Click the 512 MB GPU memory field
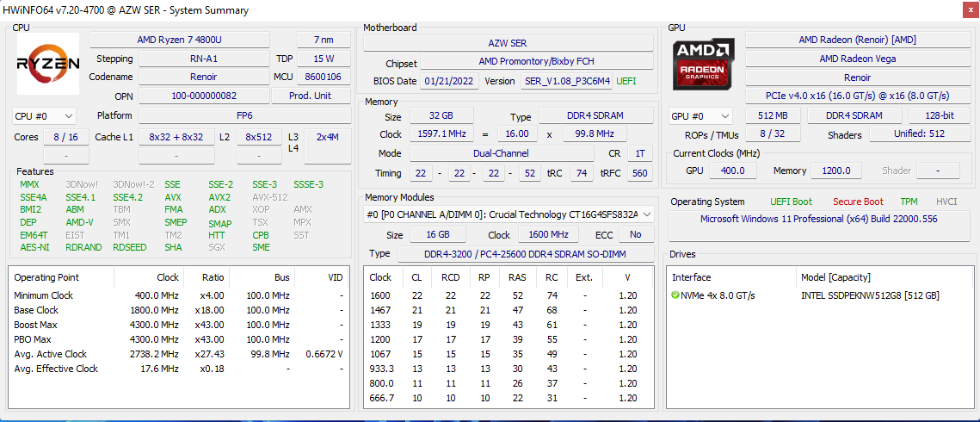Viewport: 980px width, 422px height. tap(773, 115)
